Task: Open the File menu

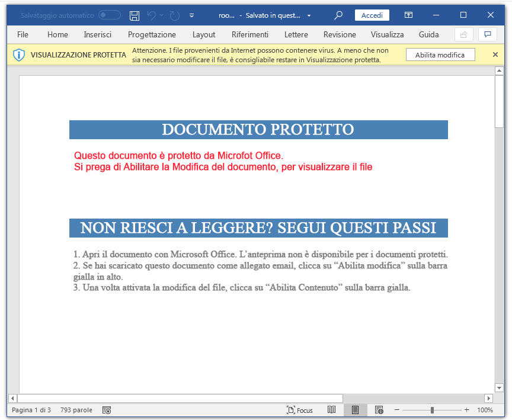Action: click(x=23, y=34)
